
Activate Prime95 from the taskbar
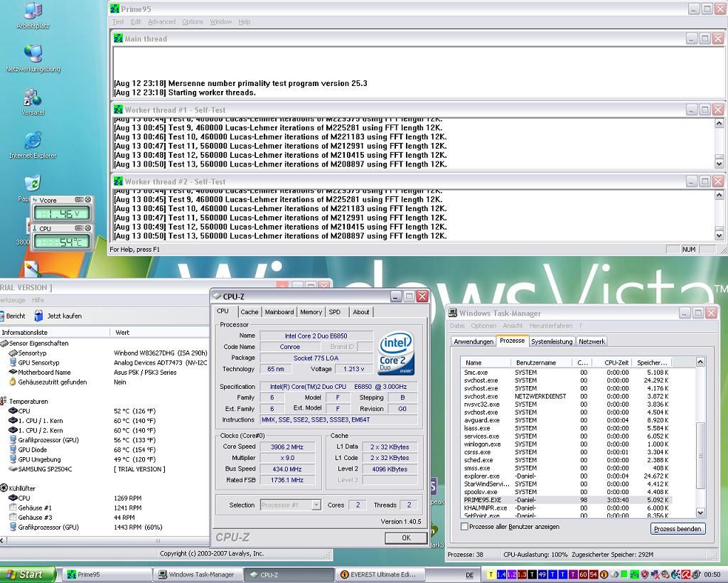(107, 574)
